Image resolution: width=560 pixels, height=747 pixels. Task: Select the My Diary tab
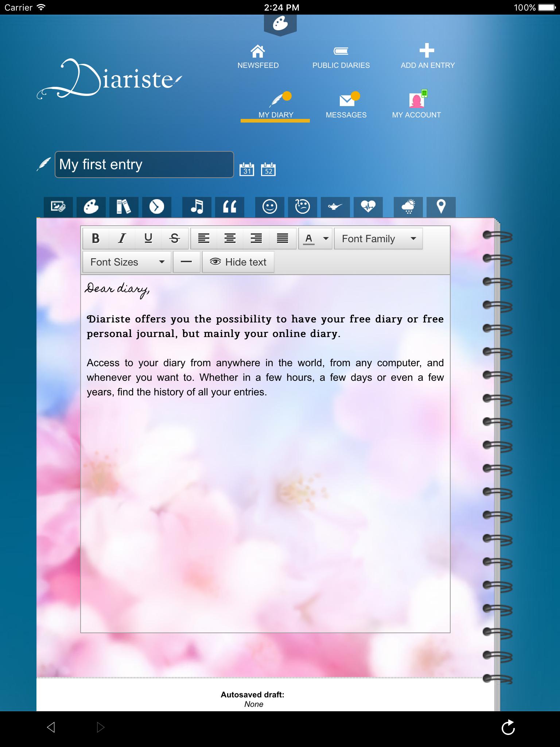tap(275, 106)
